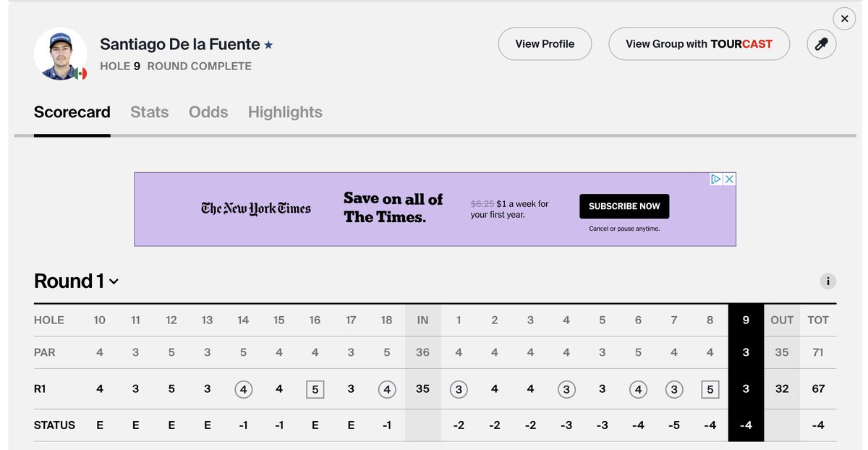
Task: Click the IN column header
Action: tap(422, 320)
